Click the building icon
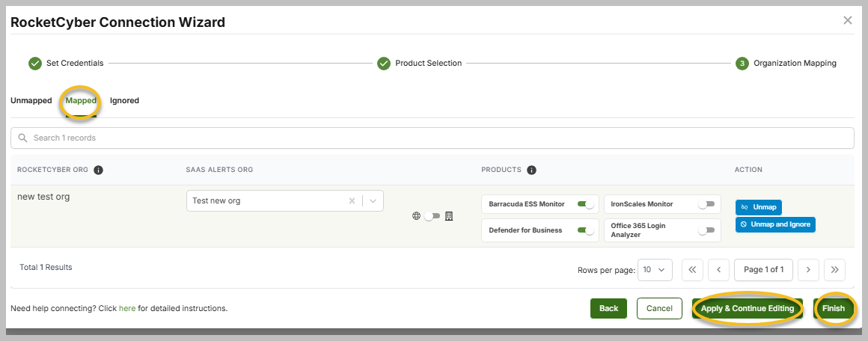868x341 pixels. coord(449,216)
